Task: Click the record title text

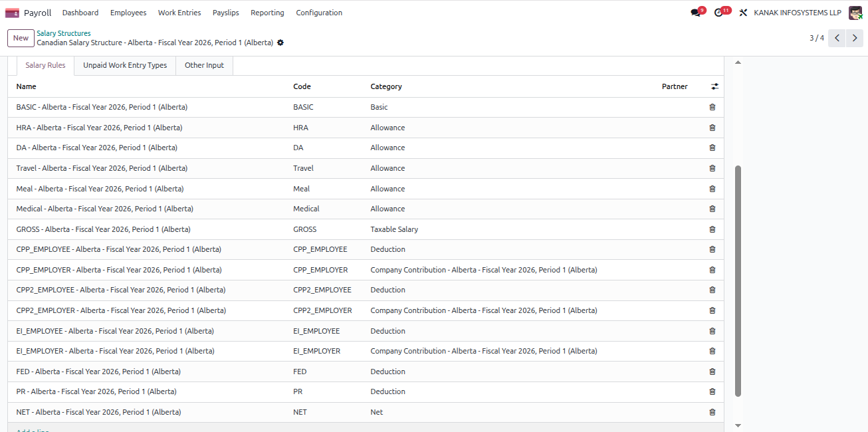Action: 155,43
